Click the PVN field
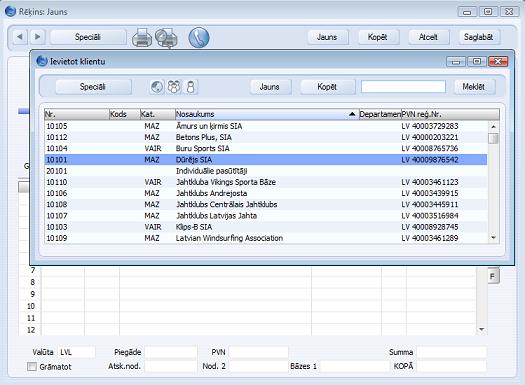The width and height of the screenshot is (525, 385). 259,352
